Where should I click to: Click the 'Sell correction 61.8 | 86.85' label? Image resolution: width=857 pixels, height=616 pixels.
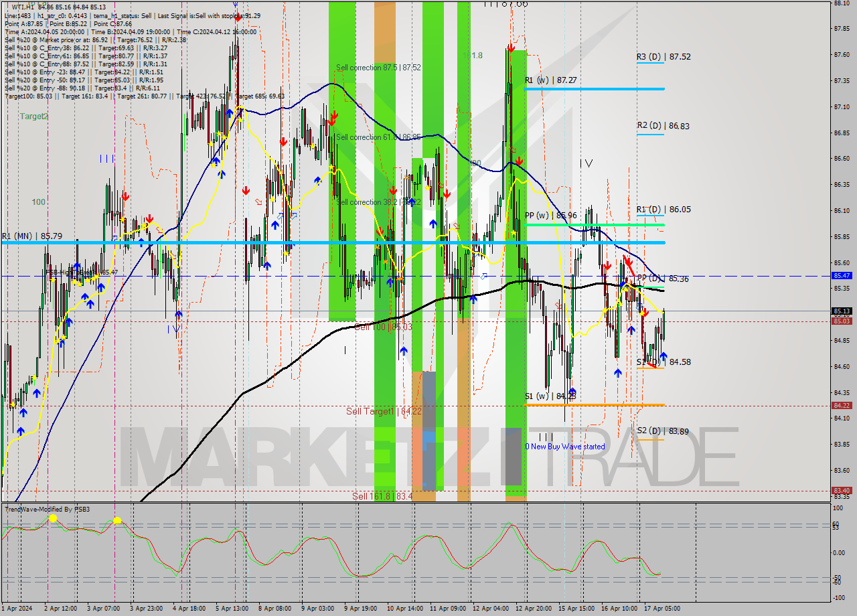point(378,137)
